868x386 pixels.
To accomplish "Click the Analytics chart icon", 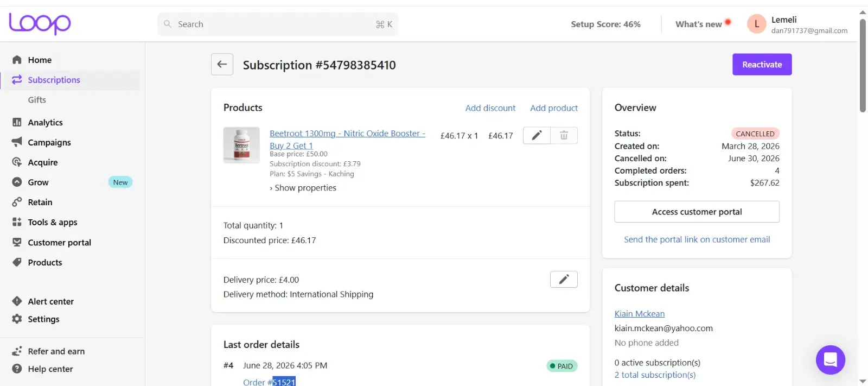I will 17,122.
